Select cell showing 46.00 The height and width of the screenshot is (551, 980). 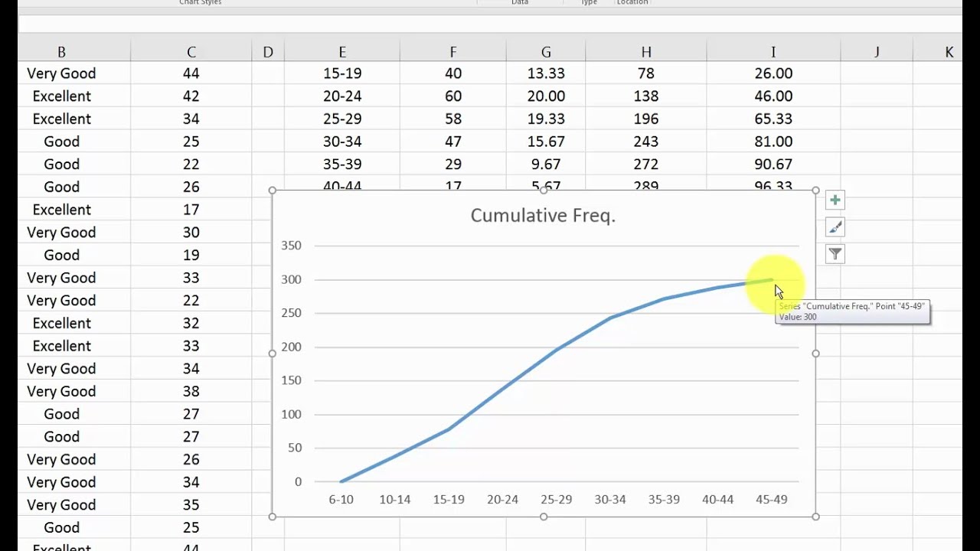click(773, 96)
